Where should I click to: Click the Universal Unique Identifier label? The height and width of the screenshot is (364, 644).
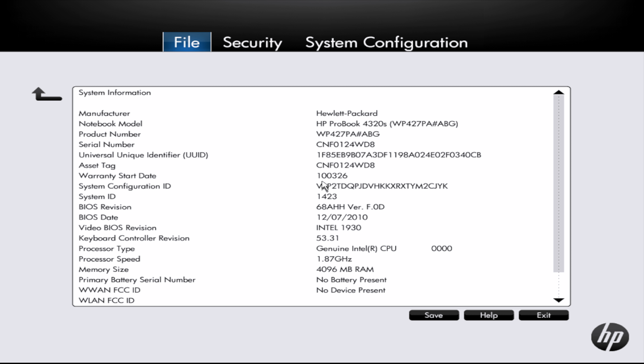[x=143, y=155]
